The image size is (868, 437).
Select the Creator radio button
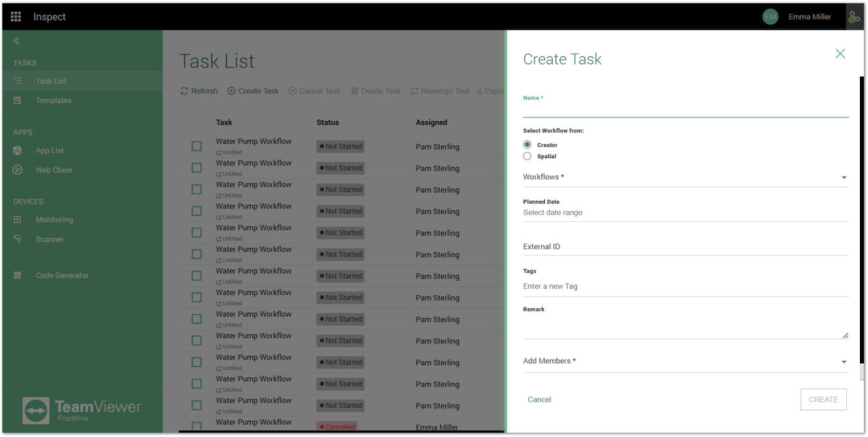click(x=528, y=145)
